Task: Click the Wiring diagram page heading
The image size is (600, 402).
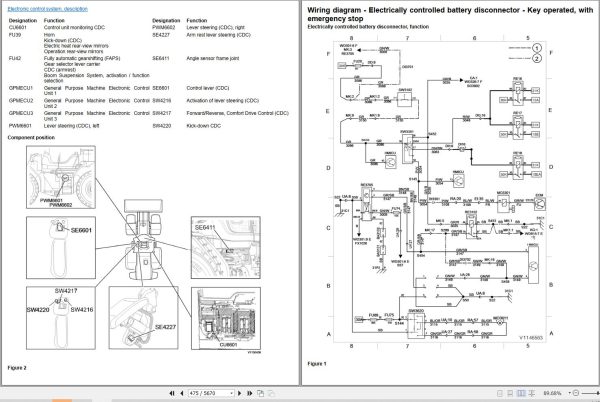Action: (x=450, y=14)
